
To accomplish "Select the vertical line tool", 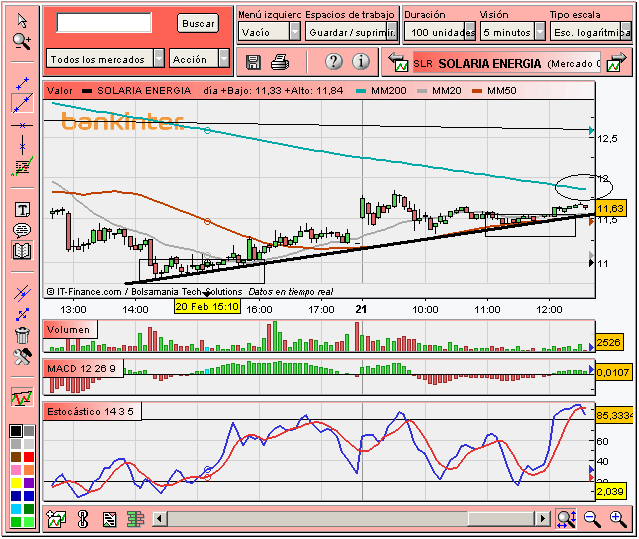I will click(22, 145).
